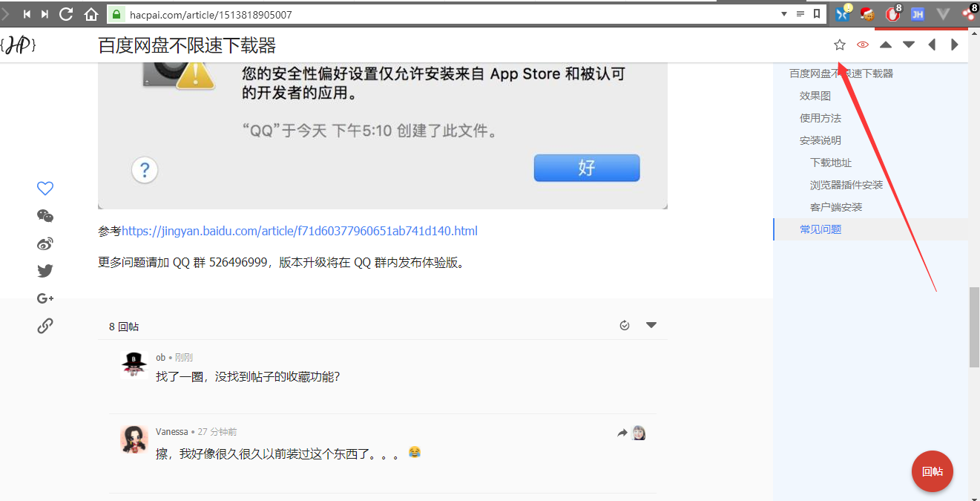Click the red 回帖 reply button
This screenshot has height=501, width=980.
tap(933, 471)
